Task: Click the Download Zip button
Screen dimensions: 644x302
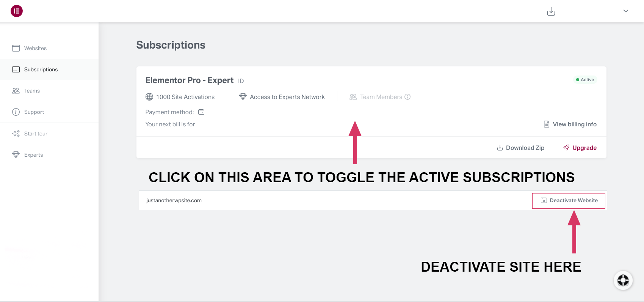Action: tap(521, 148)
